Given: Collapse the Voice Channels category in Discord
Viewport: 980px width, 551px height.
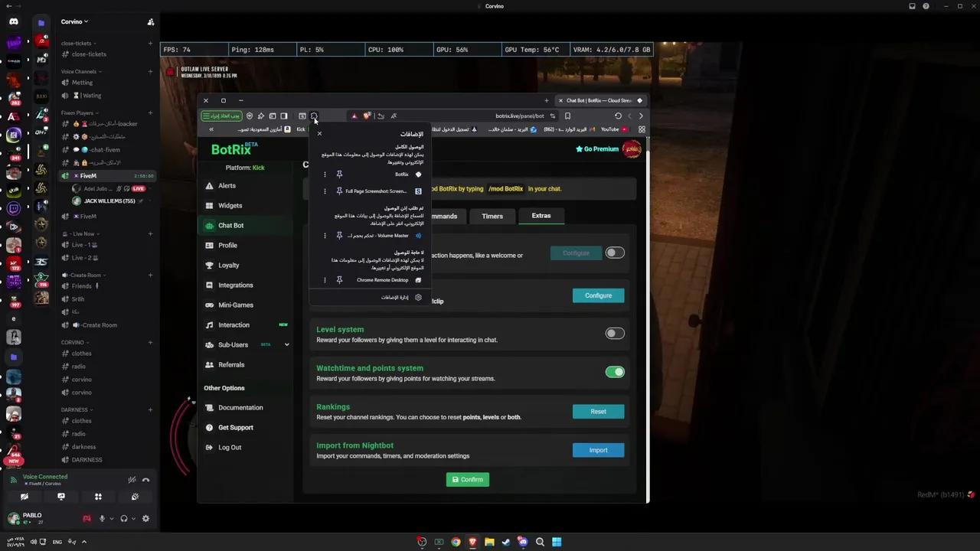Looking at the screenshot, I should [82, 72].
